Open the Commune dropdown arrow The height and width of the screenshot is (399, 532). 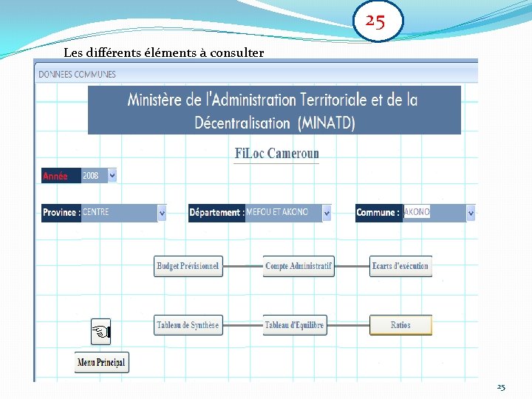(471, 213)
